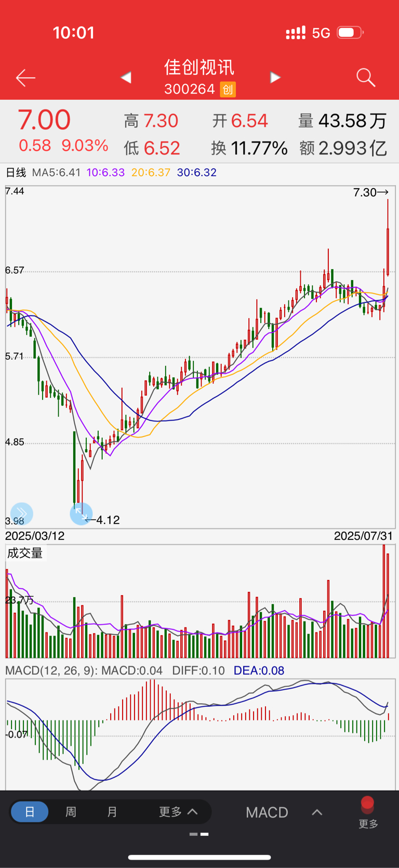Tap the DIFF:0.10 value
Screen dimensions: 399x868
(198, 670)
